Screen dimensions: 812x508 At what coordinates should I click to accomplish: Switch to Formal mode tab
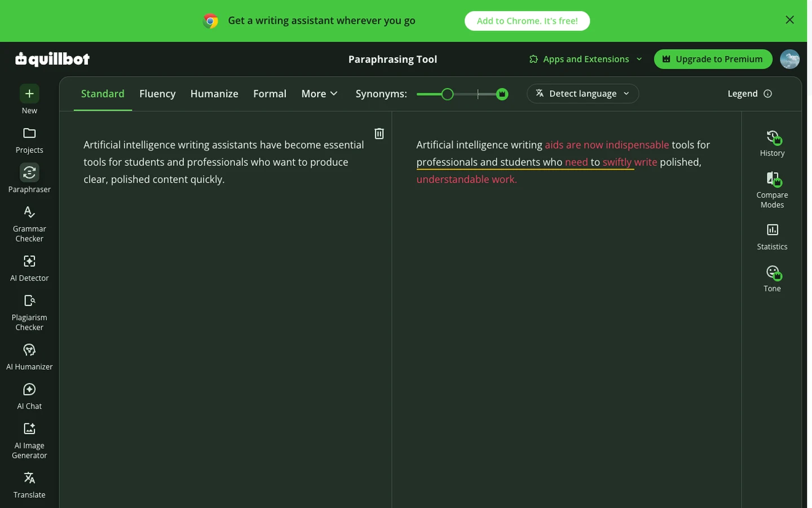[x=270, y=94]
